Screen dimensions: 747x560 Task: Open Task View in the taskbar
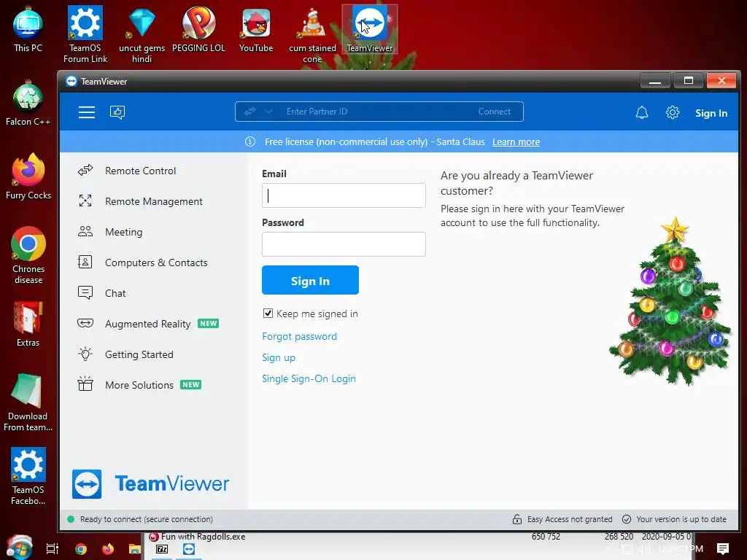53,549
